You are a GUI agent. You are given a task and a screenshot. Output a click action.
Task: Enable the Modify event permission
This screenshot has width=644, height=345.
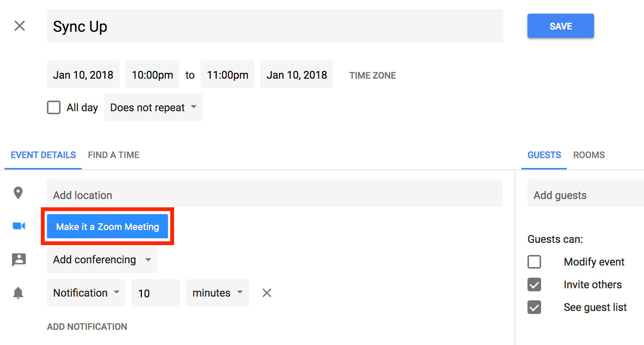[x=534, y=262]
